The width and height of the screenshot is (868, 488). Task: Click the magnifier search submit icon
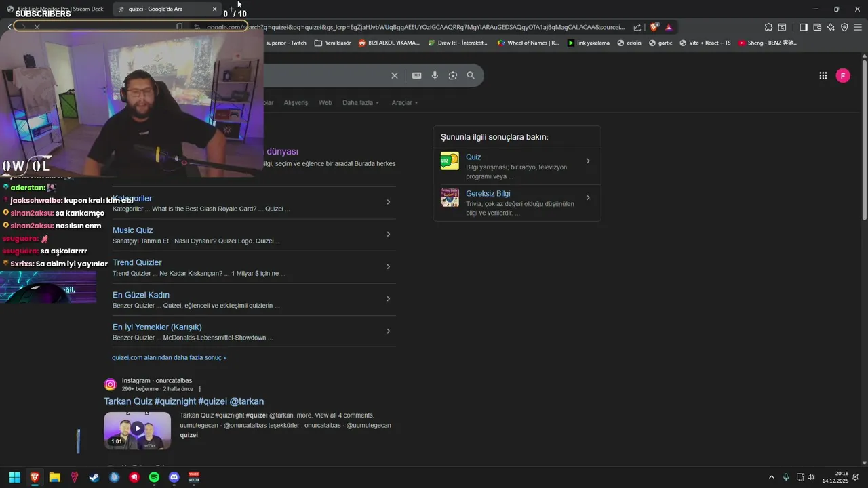pyautogui.click(x=471, y=75)
